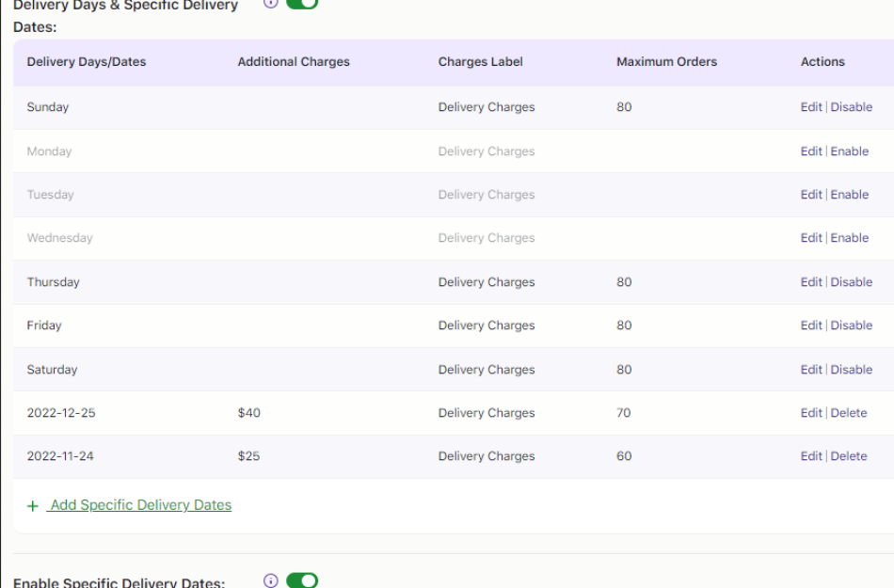The image size is (894, 588).
Task: Disable Friday delivery
Action: click(853, 325)
